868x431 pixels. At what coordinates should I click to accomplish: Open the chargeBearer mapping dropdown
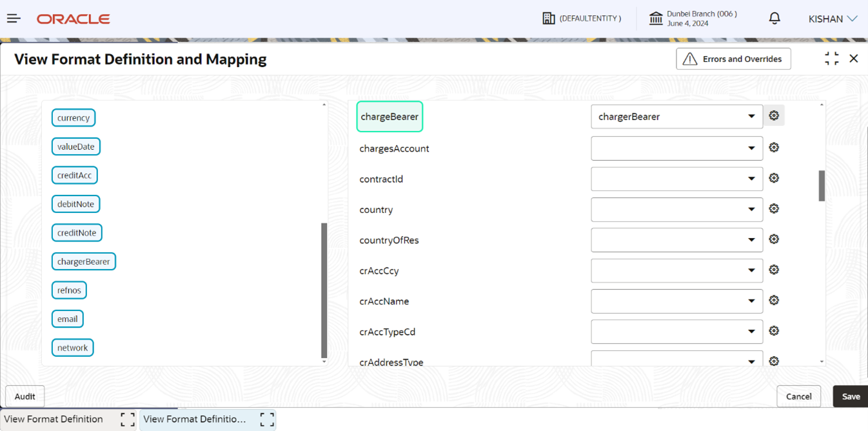676,117
